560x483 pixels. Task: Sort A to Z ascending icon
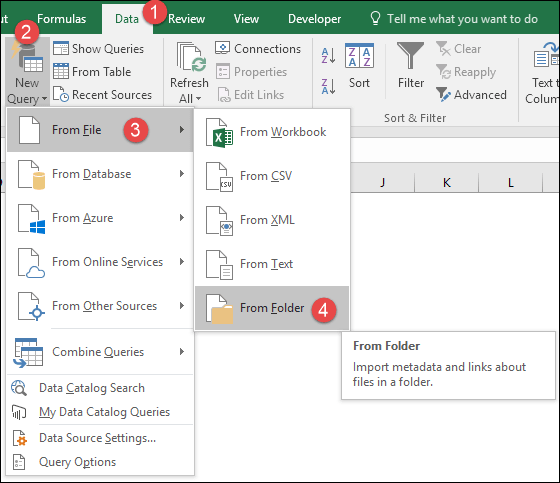[x=329, y=56]
